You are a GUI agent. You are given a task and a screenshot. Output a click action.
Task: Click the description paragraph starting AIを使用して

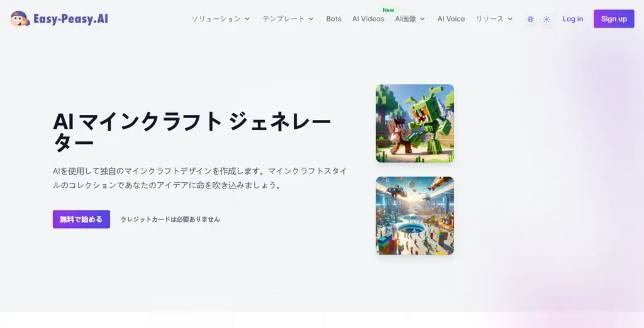coord(200,178)
